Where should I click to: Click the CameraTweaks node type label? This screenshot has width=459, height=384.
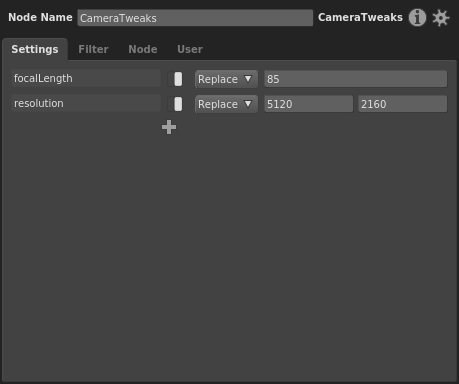click(360, 17)
